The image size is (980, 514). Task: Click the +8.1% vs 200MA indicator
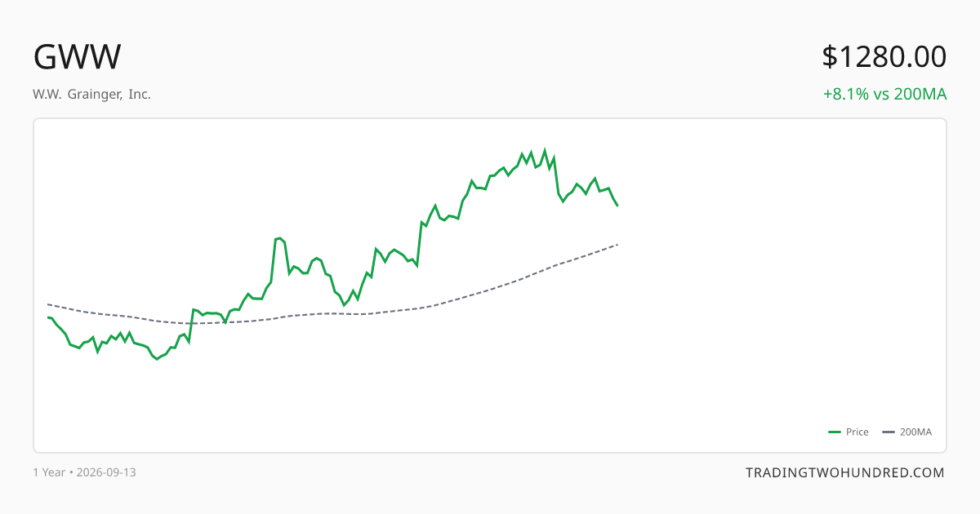pos(884,94)
